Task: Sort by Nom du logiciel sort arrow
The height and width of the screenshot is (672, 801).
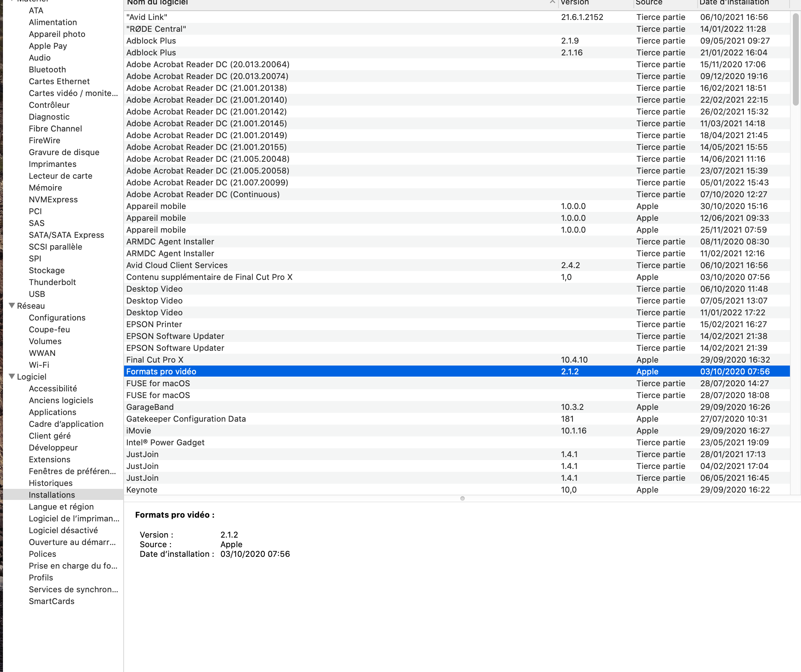Action: (552, 2)
